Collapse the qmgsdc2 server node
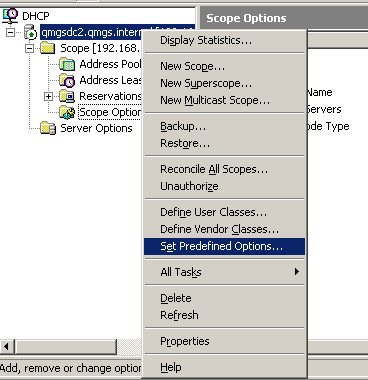 (x=11, y=33)
